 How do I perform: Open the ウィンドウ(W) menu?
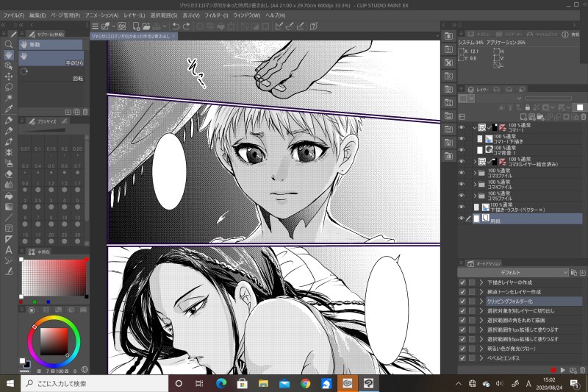click(x=246, y=15)
